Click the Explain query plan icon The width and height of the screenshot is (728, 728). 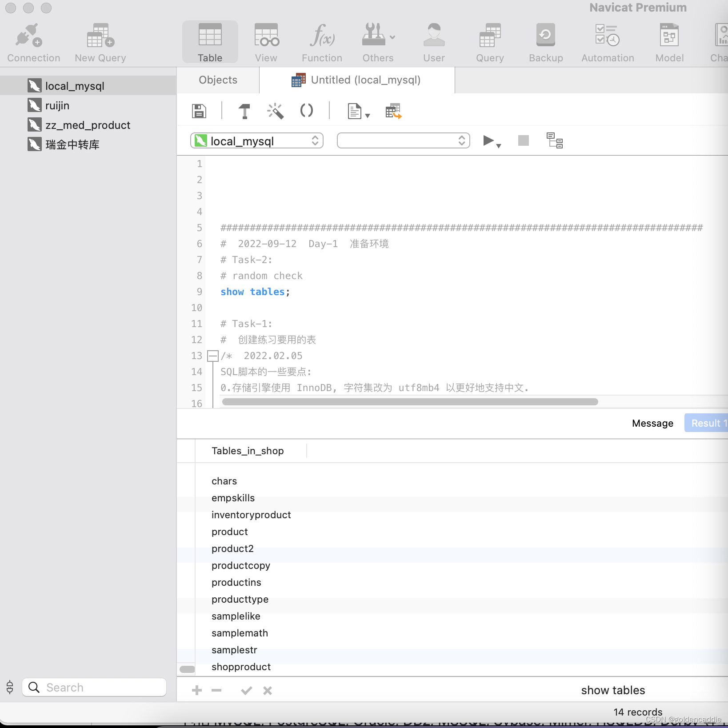tap(555, 140)
